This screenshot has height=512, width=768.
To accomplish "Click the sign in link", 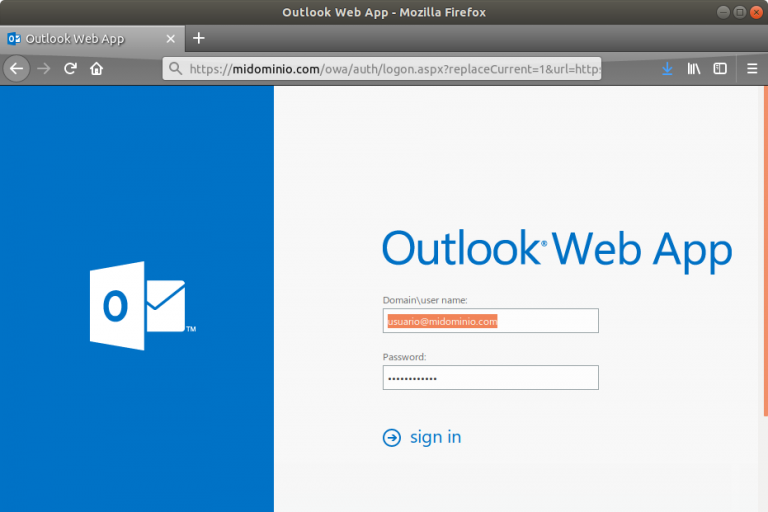I will [x=435, y=437].
